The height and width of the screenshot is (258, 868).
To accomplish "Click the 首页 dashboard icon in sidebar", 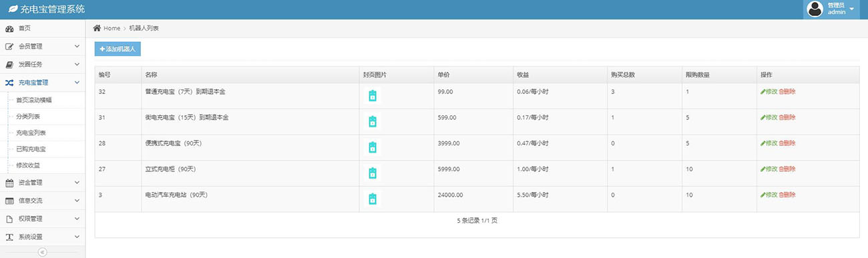I will tap(9, 29).
